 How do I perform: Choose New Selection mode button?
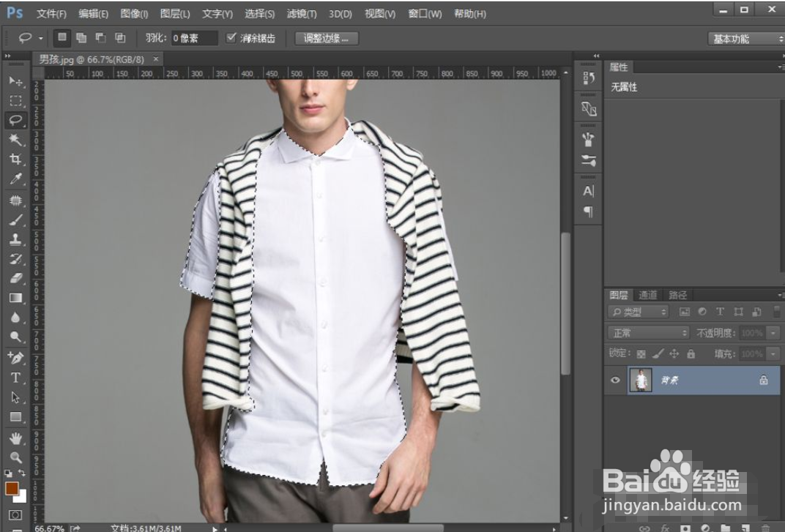62,37
